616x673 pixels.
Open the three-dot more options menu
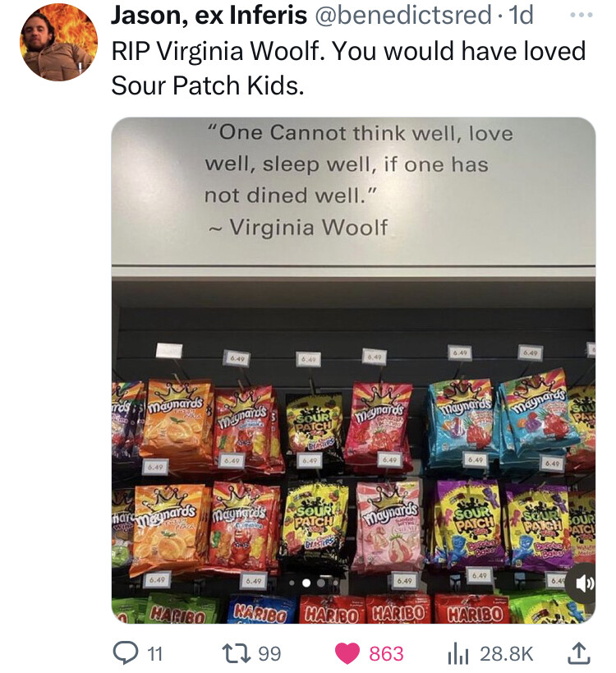(x=582, y=15)
